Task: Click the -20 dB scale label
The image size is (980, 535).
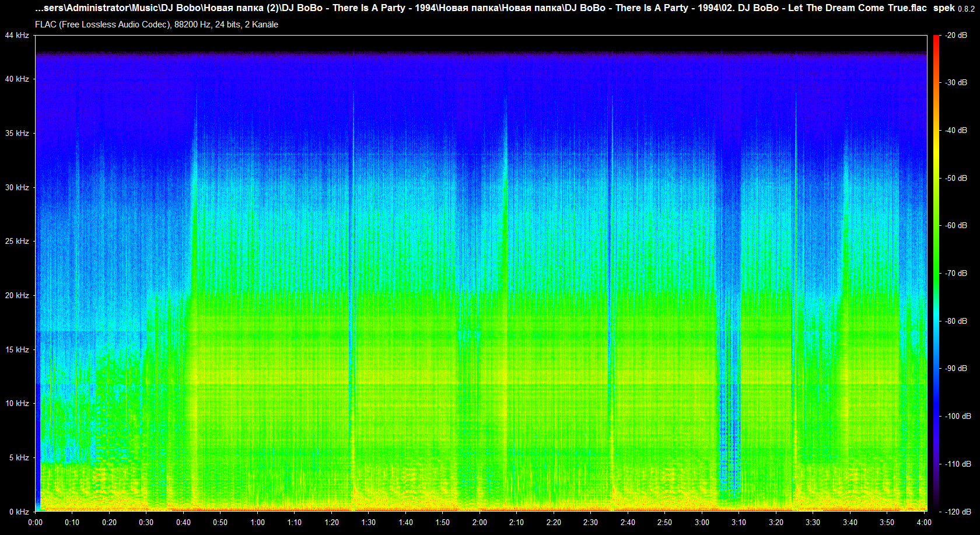Action: [956, 36]
